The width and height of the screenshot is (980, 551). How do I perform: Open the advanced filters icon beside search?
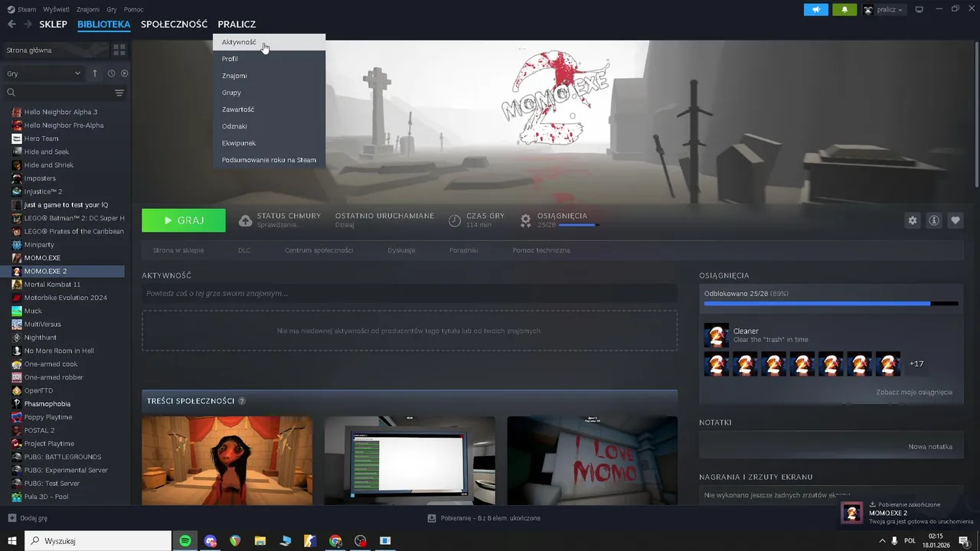[x=119, y=93]
